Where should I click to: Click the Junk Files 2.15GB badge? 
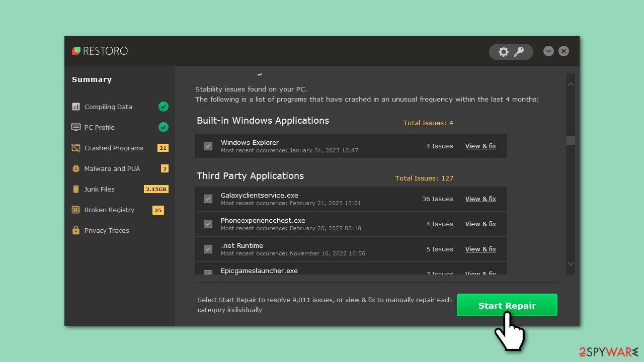156,189
